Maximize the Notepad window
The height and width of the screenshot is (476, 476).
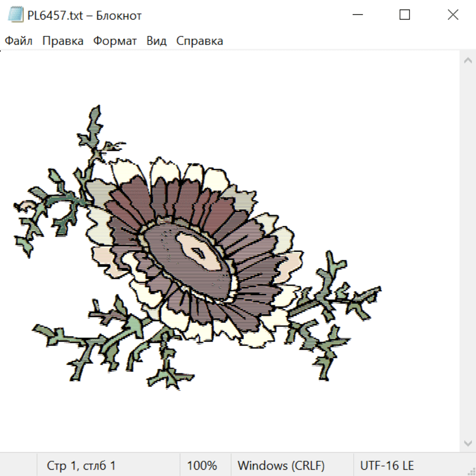[x=405, y=15]
